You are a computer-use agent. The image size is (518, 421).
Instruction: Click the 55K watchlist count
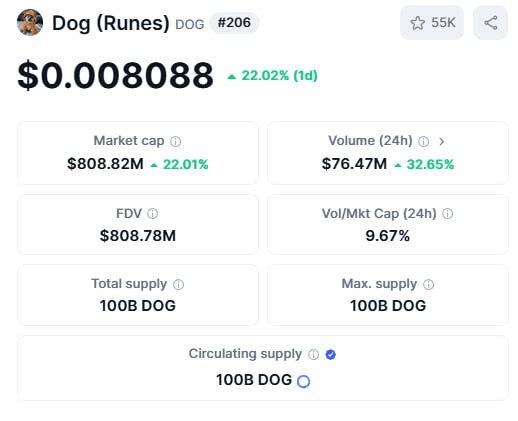tap(443, 23)
